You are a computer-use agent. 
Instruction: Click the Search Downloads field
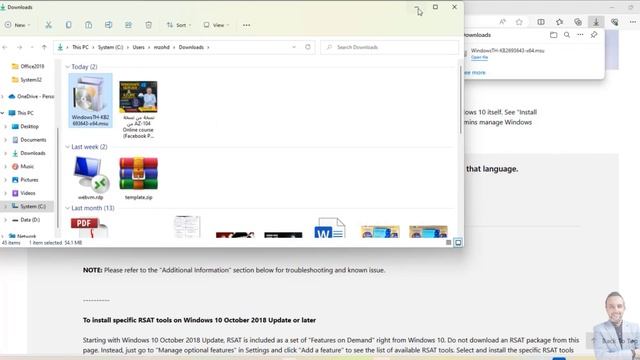tap(389, 47)
